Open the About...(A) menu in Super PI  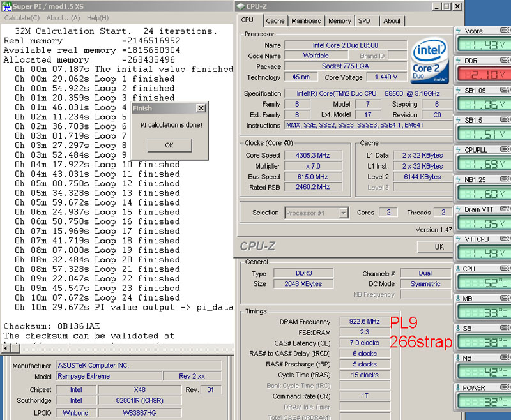[63, 18]
